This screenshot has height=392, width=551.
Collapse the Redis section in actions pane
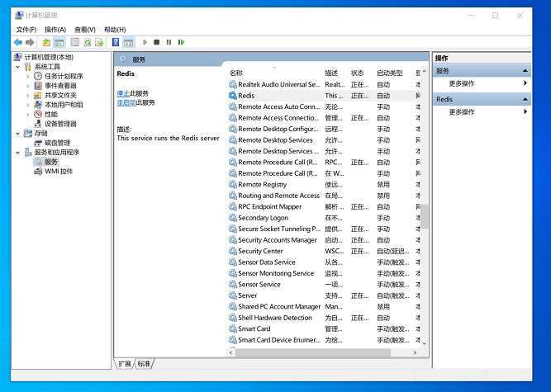(x=525, y=99)
